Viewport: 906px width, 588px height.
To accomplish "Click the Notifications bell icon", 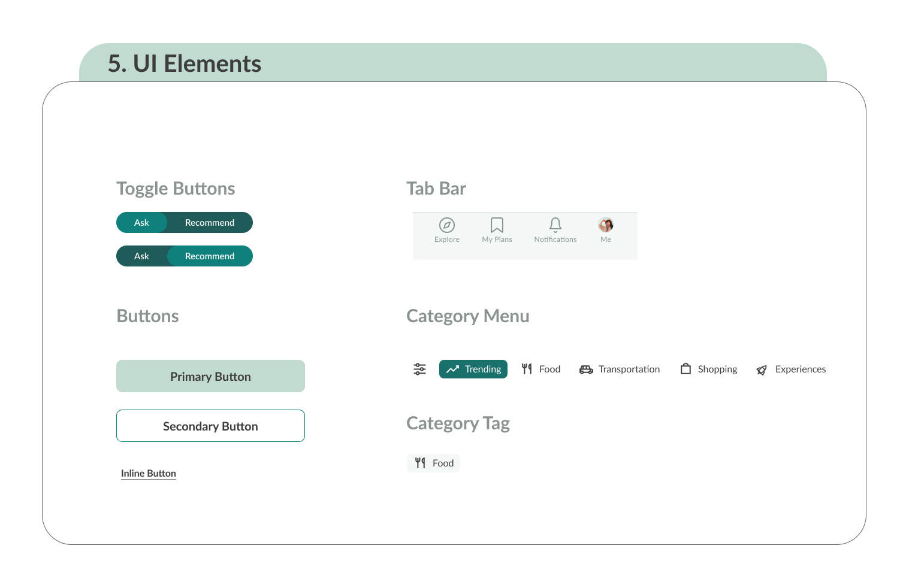I will [555, 225].
